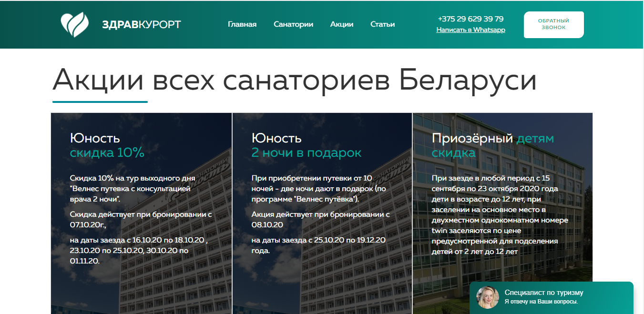644x314 pixels.
Task: Open the Юность скидка 10% promo title
Action: tap(107, 145)
